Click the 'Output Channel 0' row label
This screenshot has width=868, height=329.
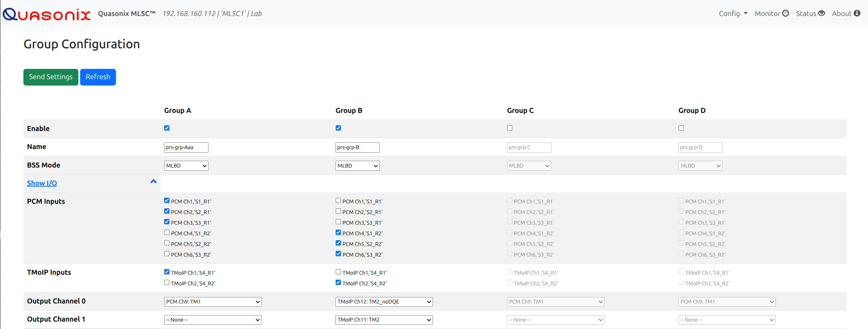point(56,301)
